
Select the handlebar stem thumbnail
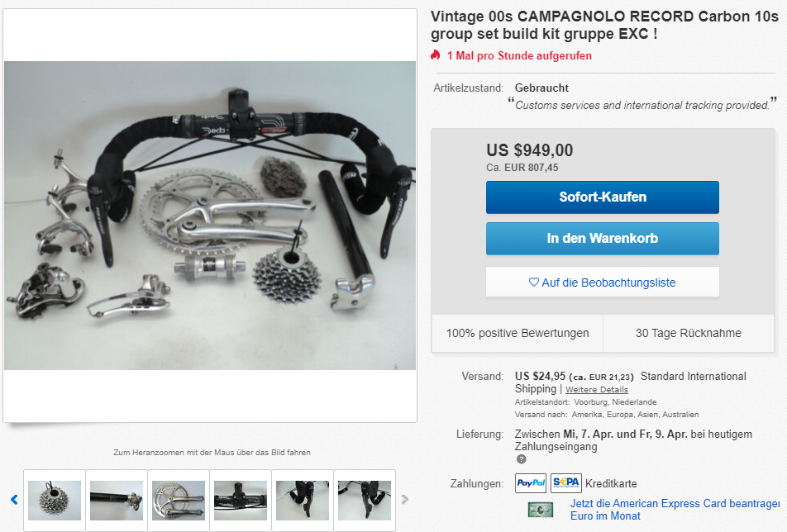241,501
